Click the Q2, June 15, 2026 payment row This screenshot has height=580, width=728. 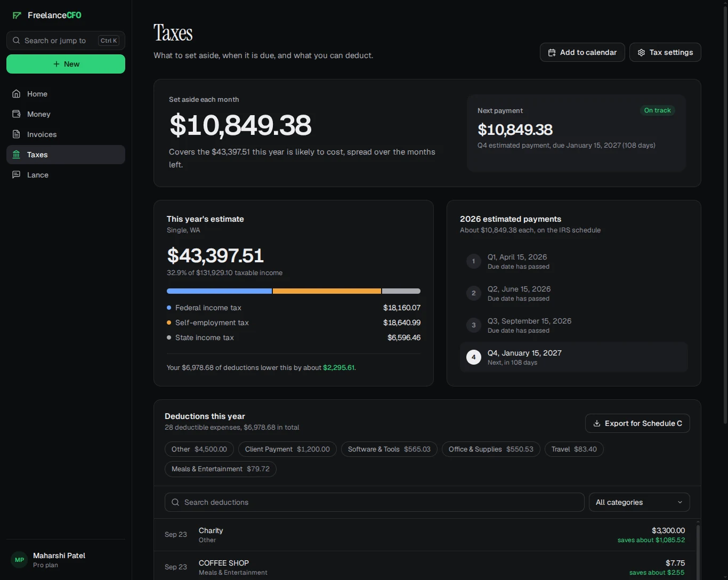(x=574, y=293)
